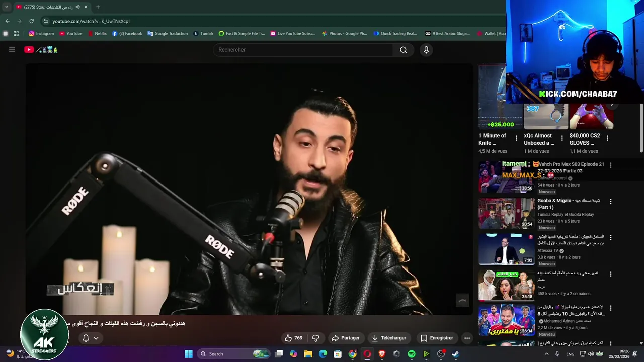Open Spotify from the taskbar
Image resolution: width=644 pixels, height=362 pixels.
pyautogui.click(x=412, y=354)
